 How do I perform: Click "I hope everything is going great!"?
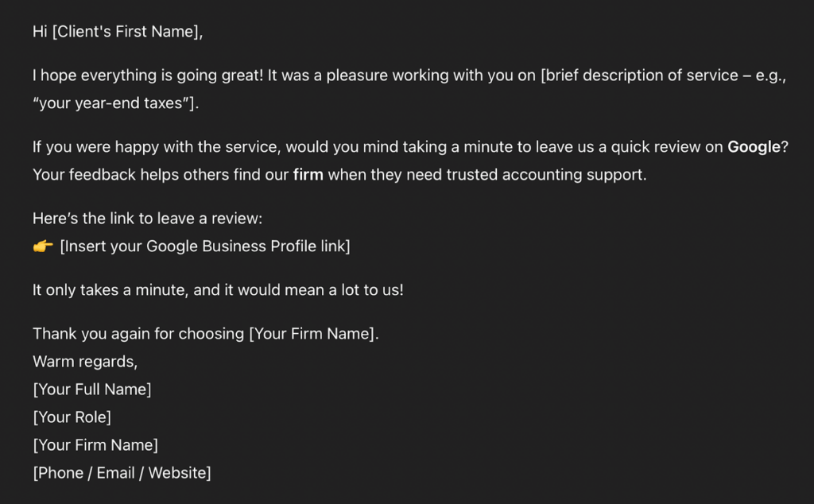[148, 76]
